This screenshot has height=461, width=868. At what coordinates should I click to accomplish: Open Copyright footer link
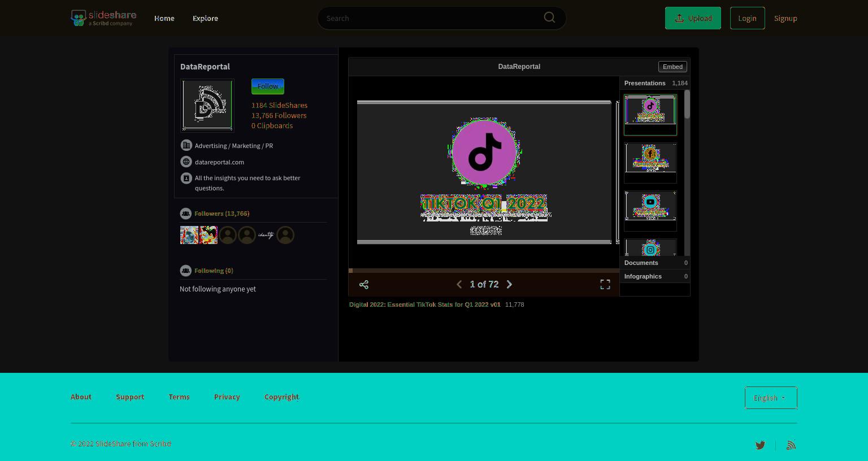pos(281,397)
